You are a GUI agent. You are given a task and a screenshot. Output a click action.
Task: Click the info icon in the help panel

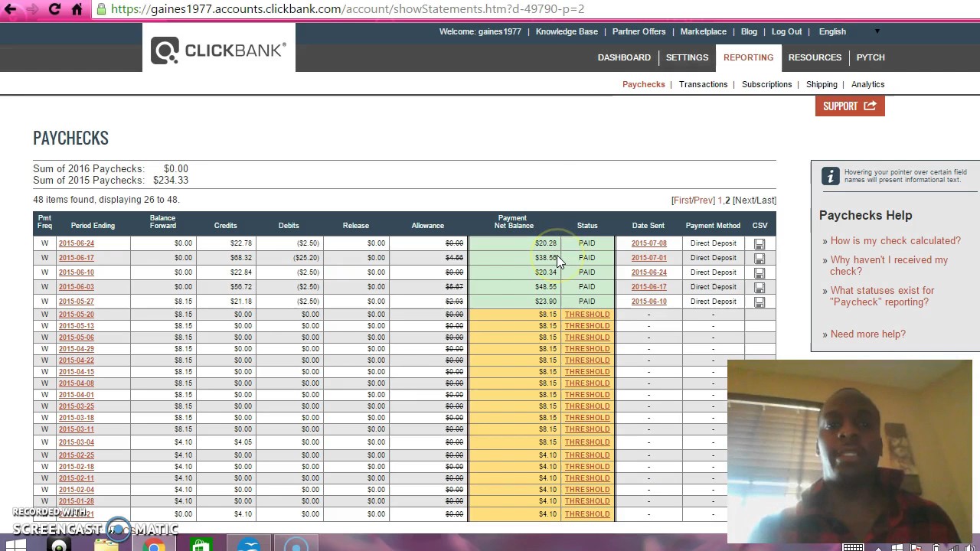(x=831, y=176)
